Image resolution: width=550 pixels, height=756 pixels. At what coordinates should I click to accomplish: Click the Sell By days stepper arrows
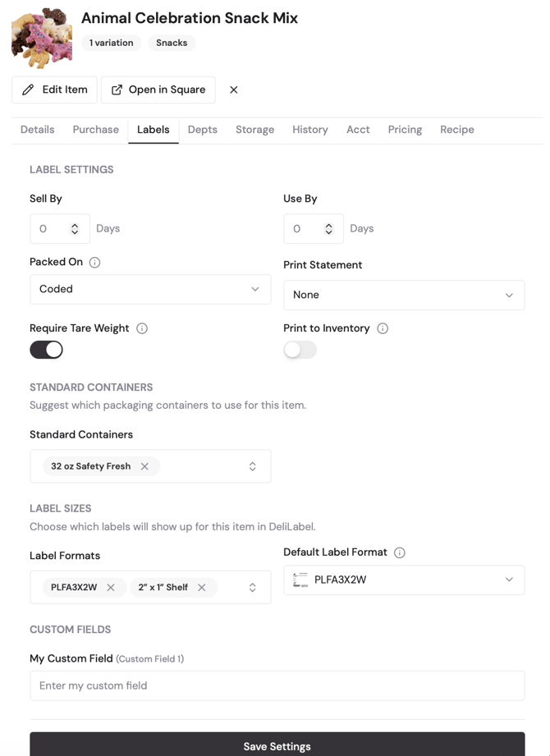click(x=75, y=228)
